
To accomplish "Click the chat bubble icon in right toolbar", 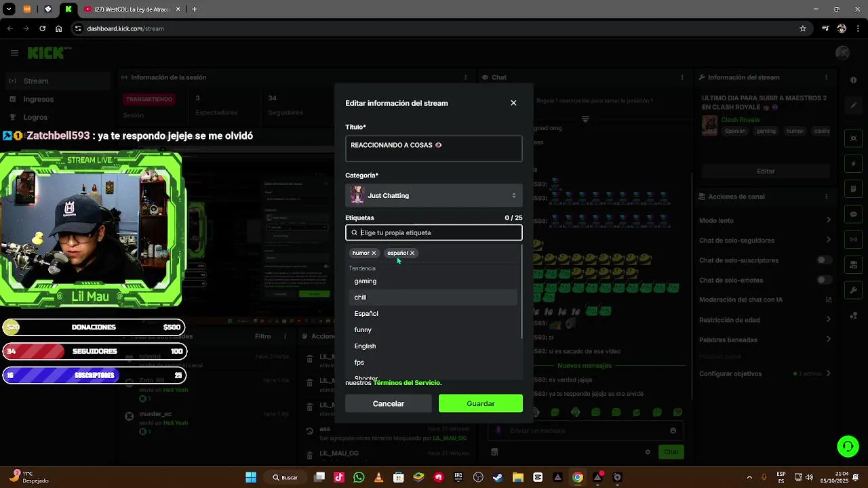I will coord(854,214).
